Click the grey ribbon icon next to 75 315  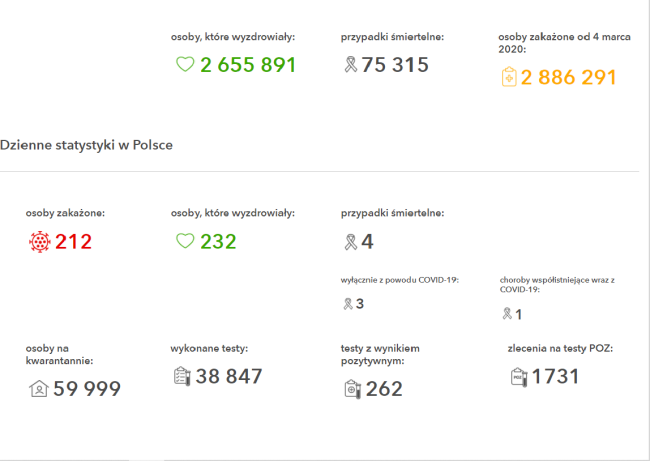pos(350,65)
